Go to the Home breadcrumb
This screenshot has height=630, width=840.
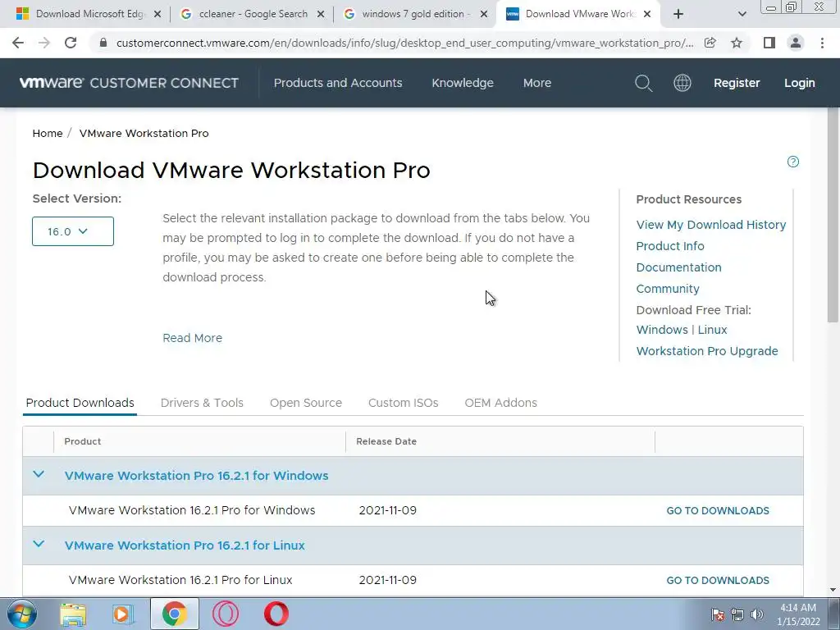(47, 134)
